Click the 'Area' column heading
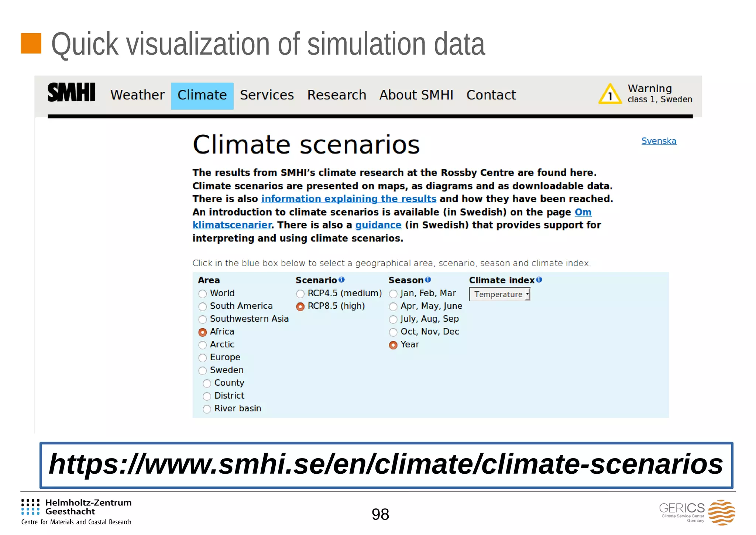 209,280
